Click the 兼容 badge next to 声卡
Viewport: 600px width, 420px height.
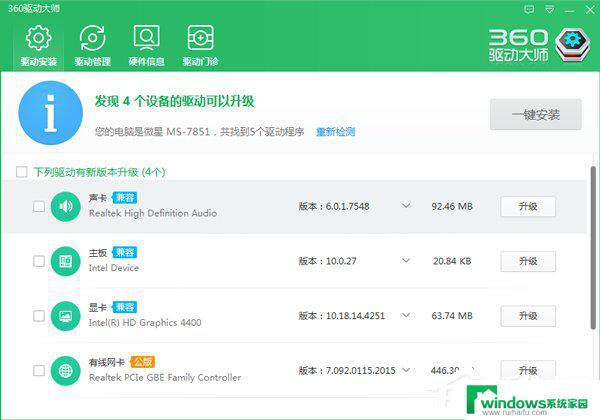[x=124, y=198]
